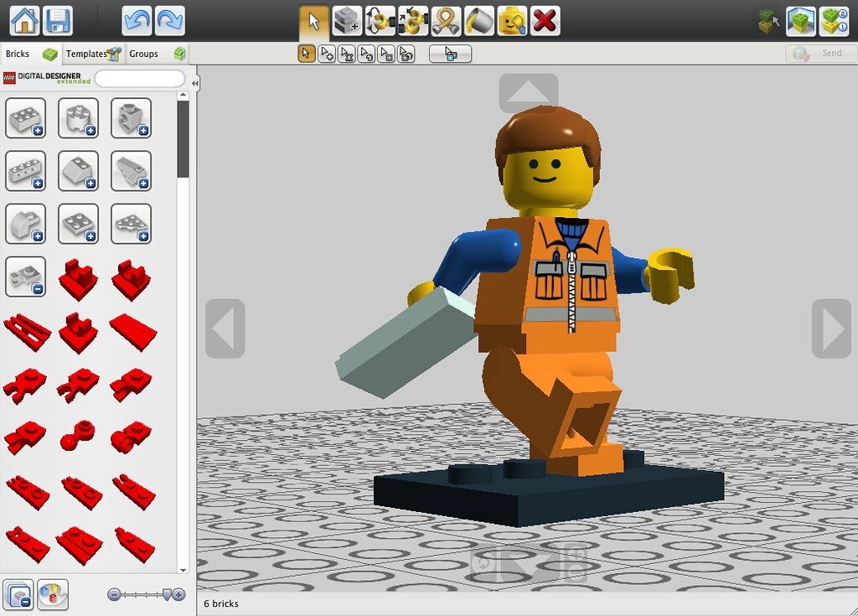Screen dimensions: 858x616
Task: Pick the red slotted grille plate
Action: point(28,332)
